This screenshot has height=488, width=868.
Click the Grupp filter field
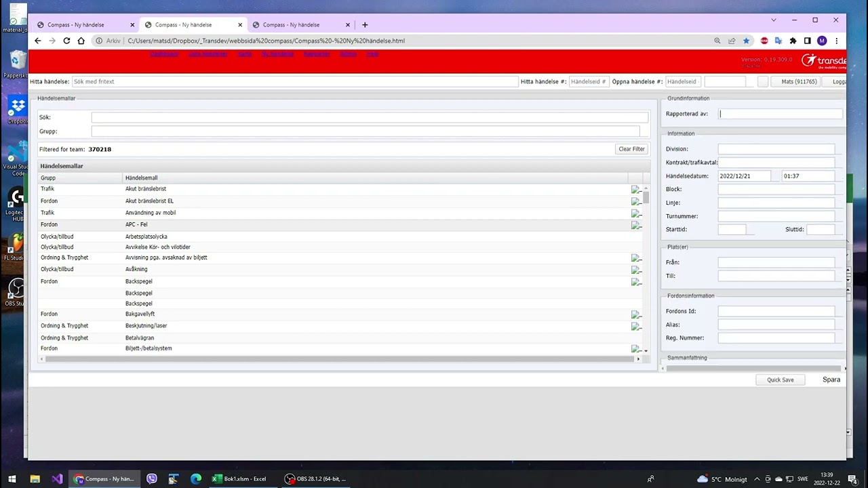366,131
